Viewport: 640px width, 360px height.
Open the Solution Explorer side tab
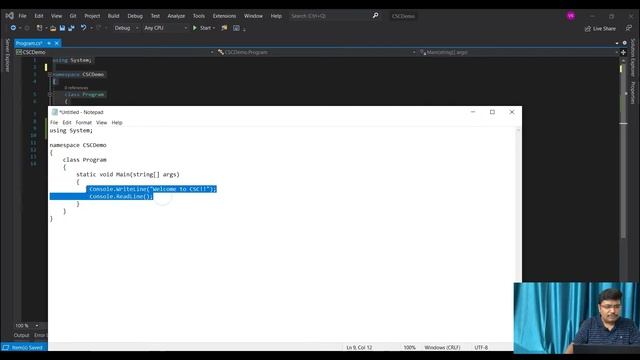[633, 57]
